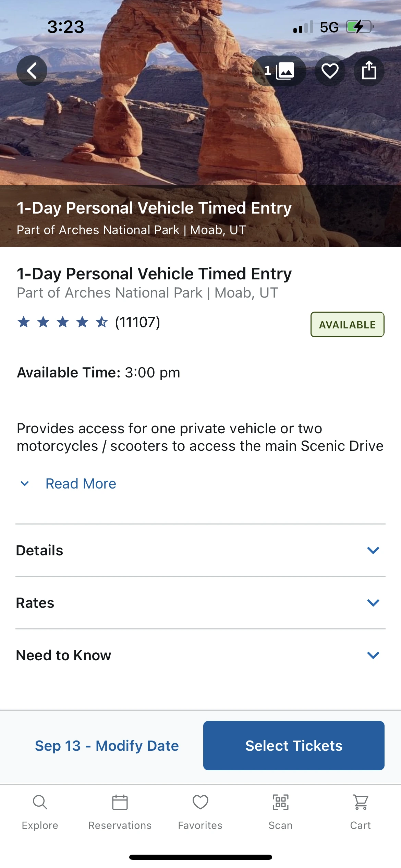This screenshot has width=401, height=868.
Task: Tap Sep 13 - Modify Date
Action: 107,746
